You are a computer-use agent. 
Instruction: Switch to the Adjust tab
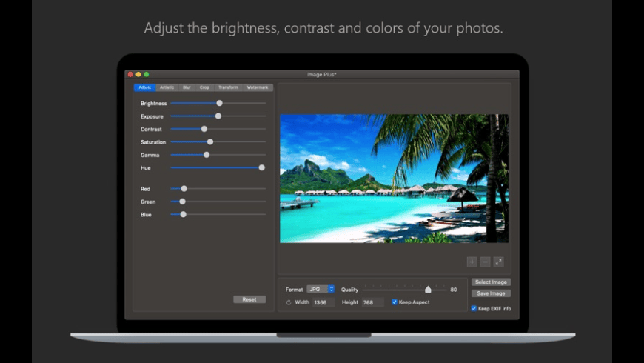pos(144,87)
